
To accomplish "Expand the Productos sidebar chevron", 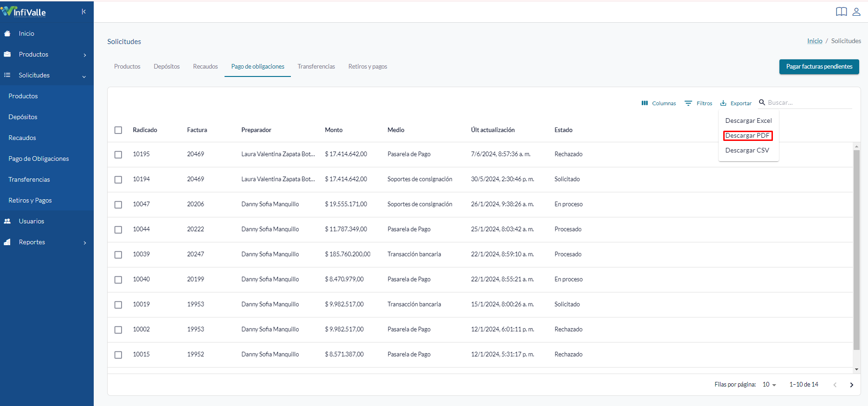I will [x=84, y=55].
